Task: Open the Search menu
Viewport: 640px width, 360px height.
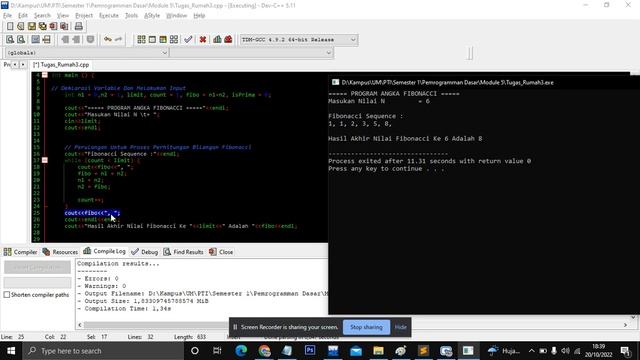Action: click(42, 16)
